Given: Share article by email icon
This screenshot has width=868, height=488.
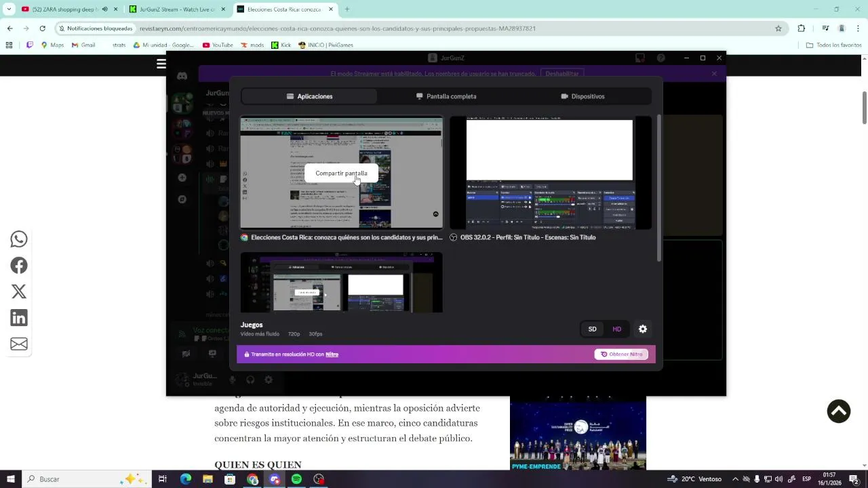Looking at the screenshot, I should (19, 344).
